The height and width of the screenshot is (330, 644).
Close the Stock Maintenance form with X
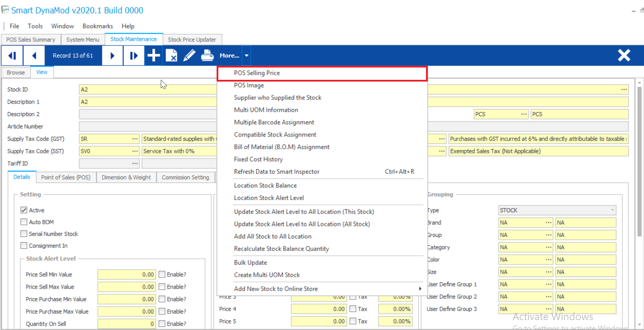624,55
